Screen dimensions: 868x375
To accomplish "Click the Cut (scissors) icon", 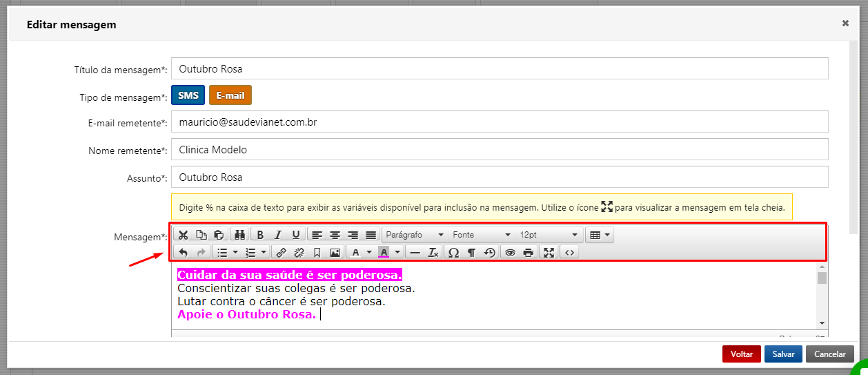I will click(183, 235).
